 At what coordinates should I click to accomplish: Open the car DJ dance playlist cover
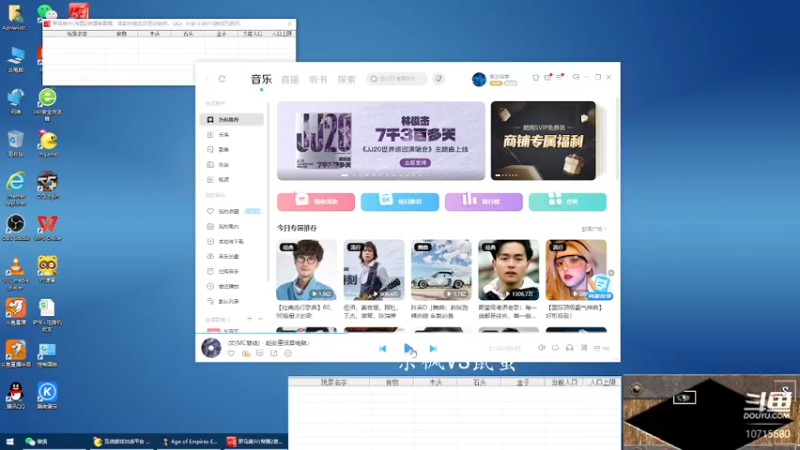(x=441, y=270)
